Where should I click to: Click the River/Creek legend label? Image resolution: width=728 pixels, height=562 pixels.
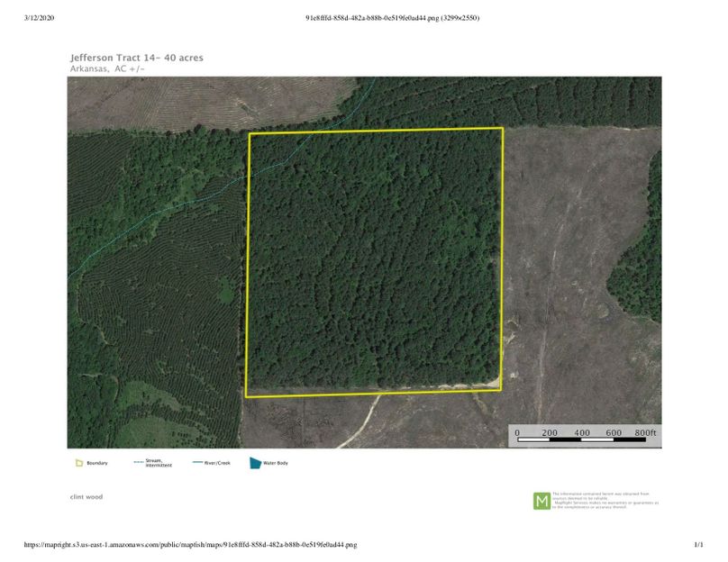tap(218, 463)
